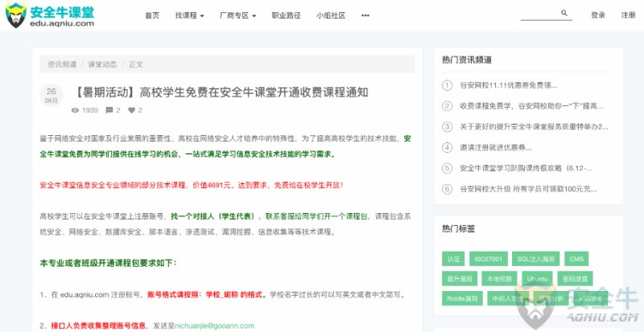Click the eye views icon
Viewport: 644px width, 332px height.
click(x=75, y=110)
